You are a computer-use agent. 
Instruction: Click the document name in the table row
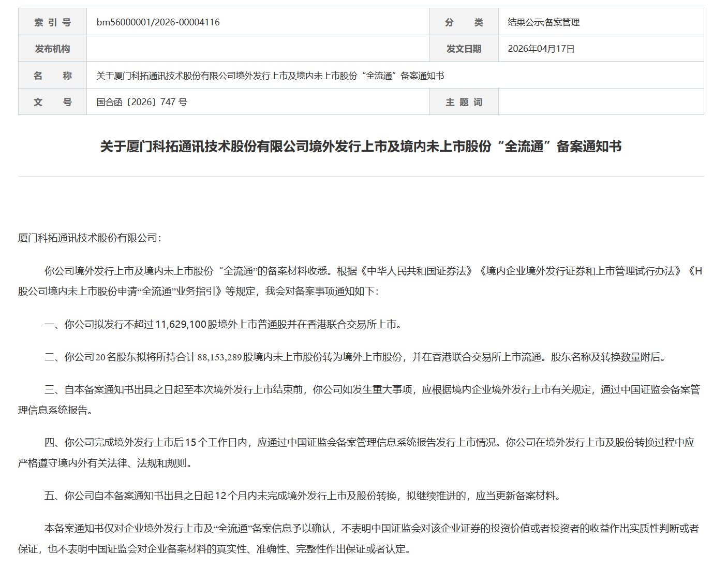[x=270, y=76]
